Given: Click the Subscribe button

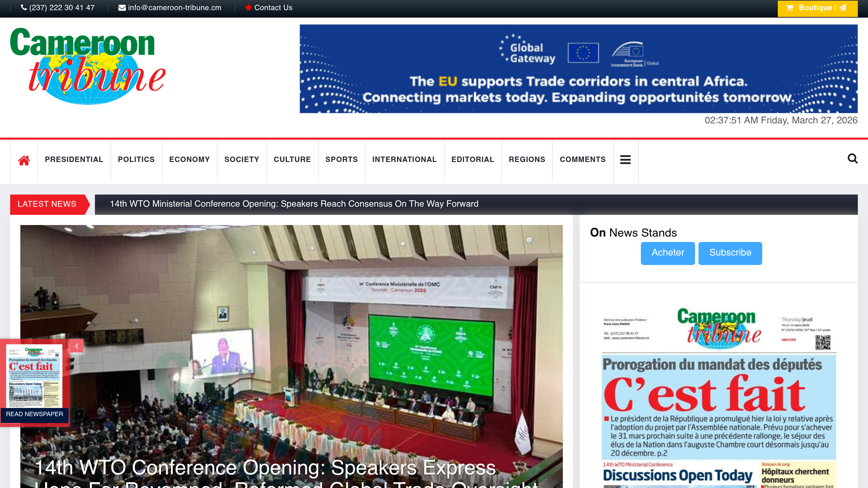Looking at the screenshot, I should [730, 253].
